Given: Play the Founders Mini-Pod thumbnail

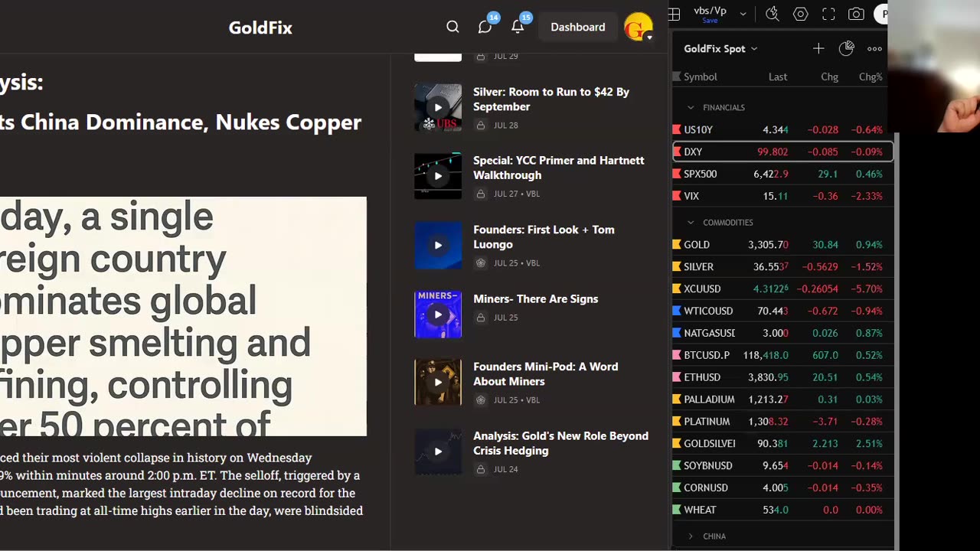Looking at the screenshot, I should 438,382.
